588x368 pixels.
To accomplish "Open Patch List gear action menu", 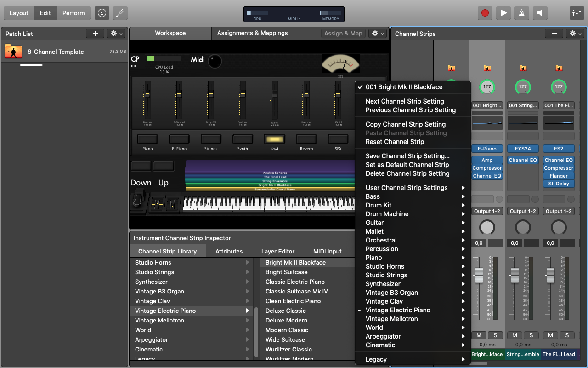I will [x=116, y=34].
